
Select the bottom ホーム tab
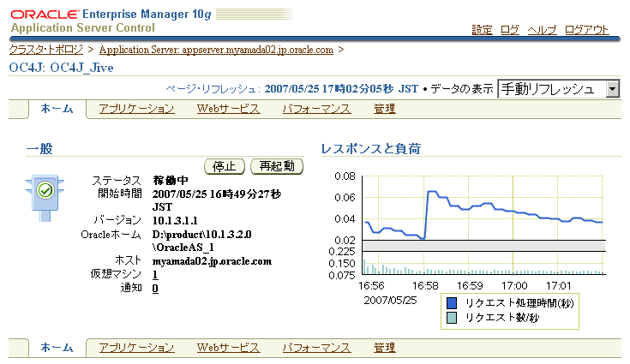[57, 348]
